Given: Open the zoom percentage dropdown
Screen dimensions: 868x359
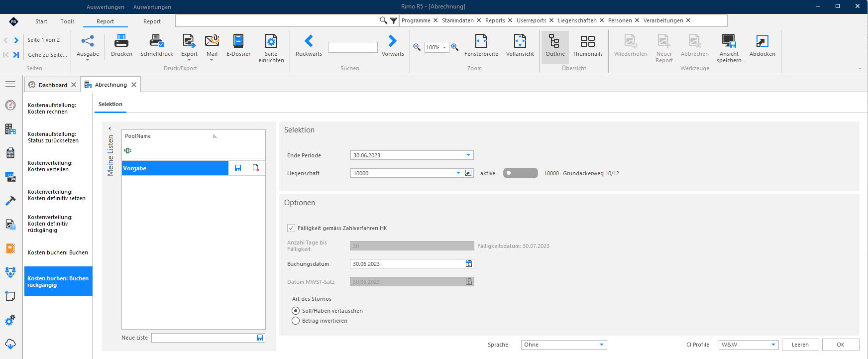Looking at the screenshot, I should pos(444,47).
